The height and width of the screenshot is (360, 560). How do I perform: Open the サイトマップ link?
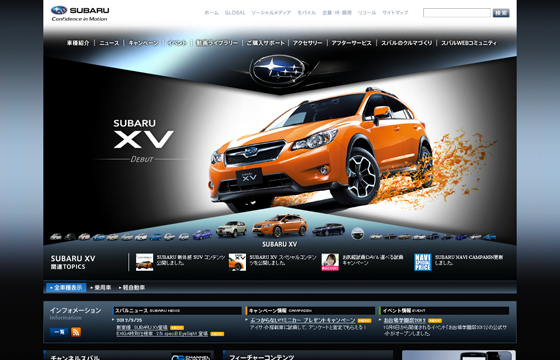click(395, 12)
